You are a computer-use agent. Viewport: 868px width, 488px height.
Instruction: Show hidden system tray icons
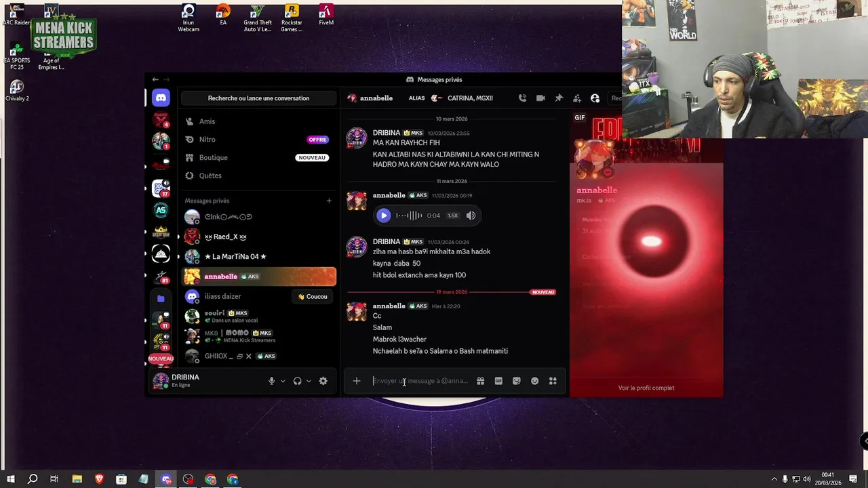(774, 479)
